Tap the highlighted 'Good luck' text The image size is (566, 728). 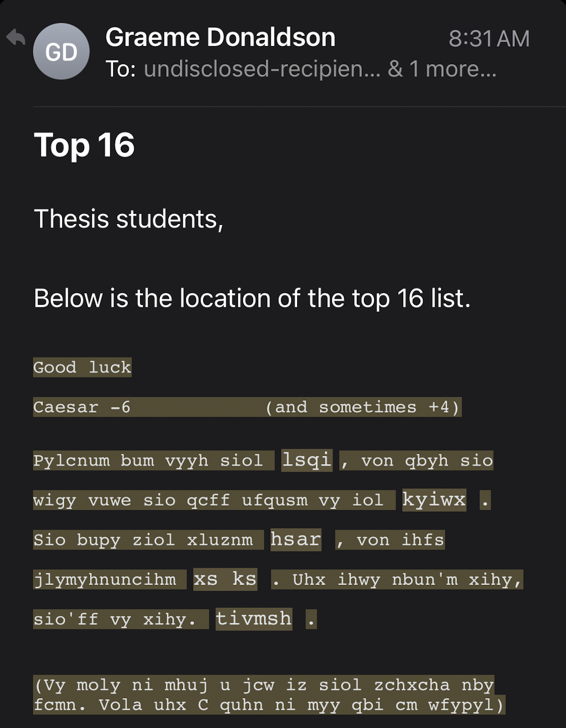[x=82, y=367]
